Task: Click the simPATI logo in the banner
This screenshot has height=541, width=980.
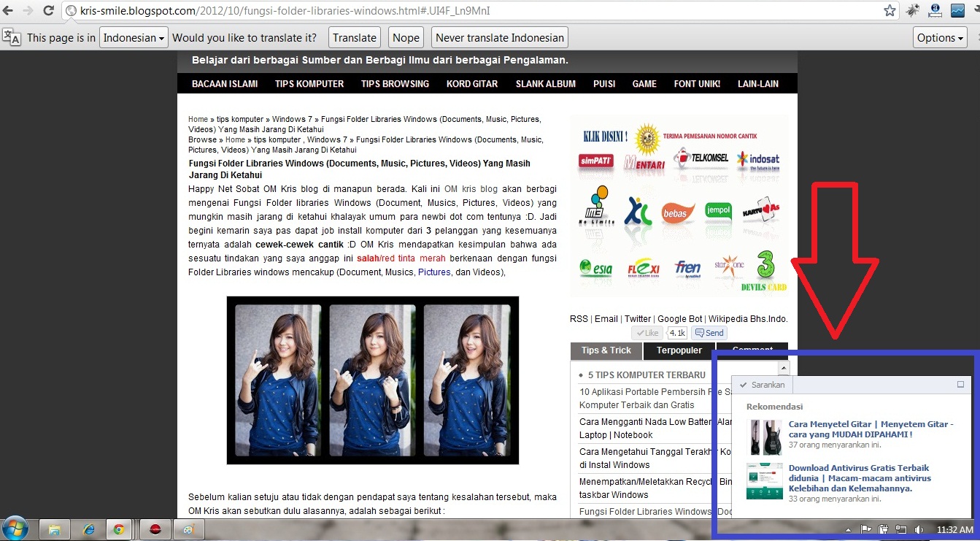Action: [x=596, y=161]
